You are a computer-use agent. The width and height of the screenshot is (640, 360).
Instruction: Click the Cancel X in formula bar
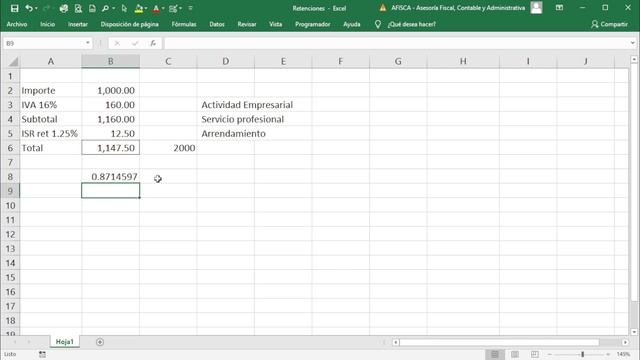[x=117, y=43]
